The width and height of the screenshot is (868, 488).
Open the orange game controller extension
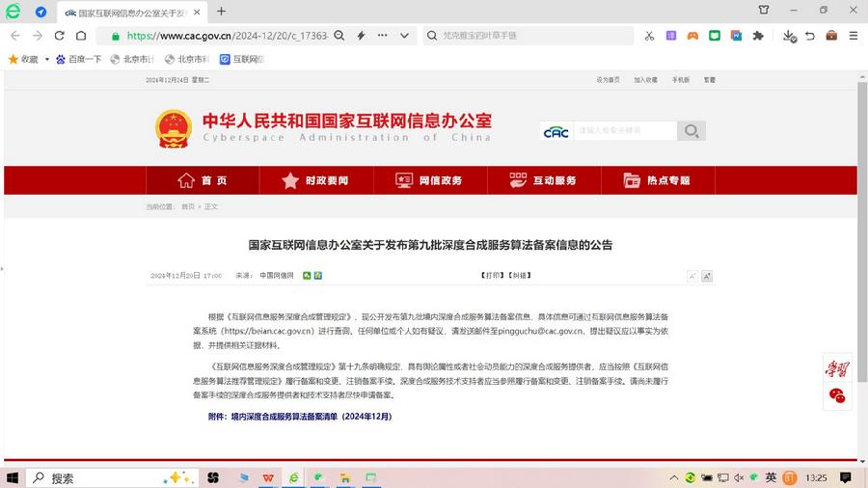point(692,36)
